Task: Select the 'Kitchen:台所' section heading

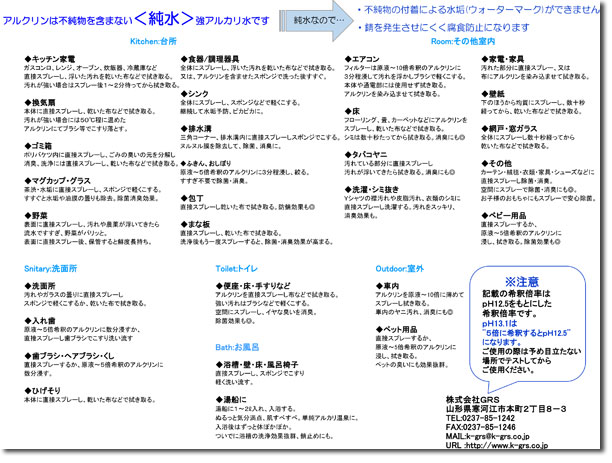Action: click(153, 41)
